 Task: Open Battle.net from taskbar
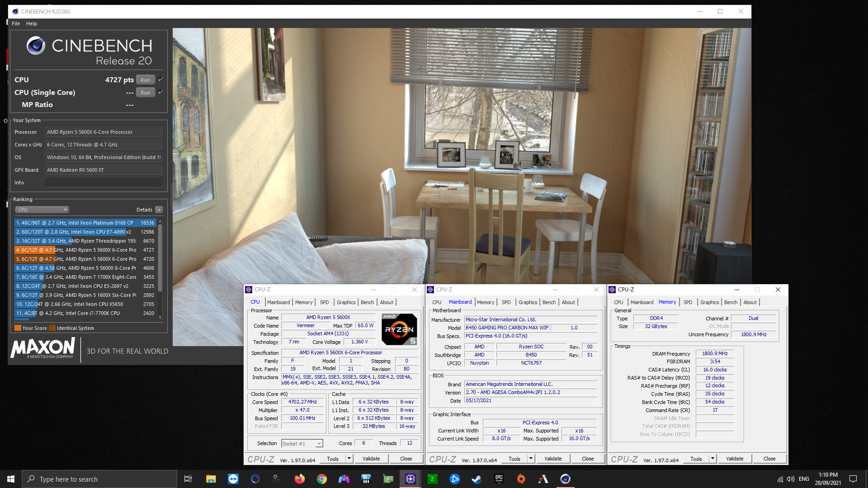(x=455, y=479)
